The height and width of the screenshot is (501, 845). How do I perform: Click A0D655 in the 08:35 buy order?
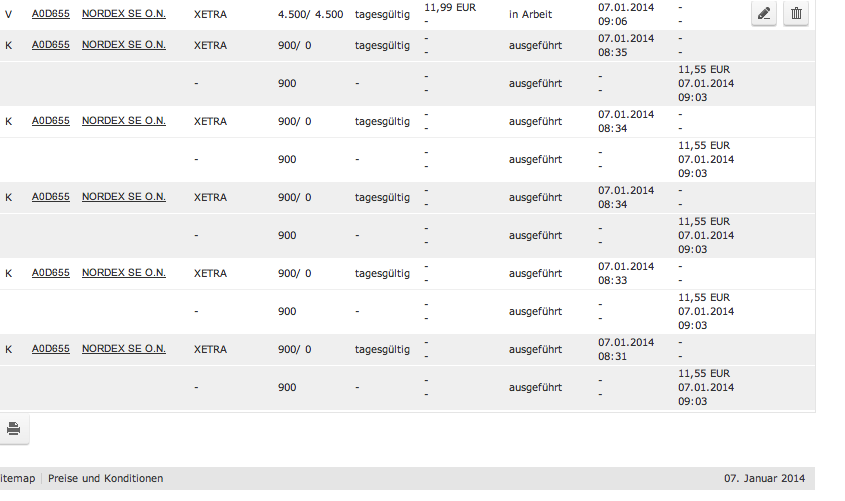point(51,45)
